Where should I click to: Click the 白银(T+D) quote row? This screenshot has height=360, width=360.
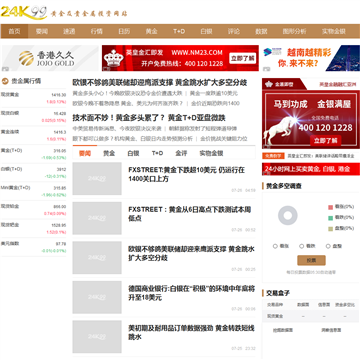tap(33, 173)
